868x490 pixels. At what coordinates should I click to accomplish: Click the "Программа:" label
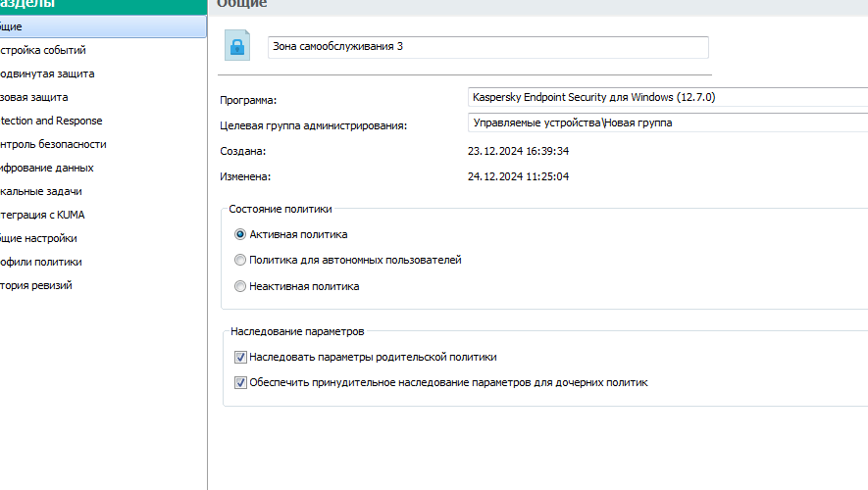248,100
